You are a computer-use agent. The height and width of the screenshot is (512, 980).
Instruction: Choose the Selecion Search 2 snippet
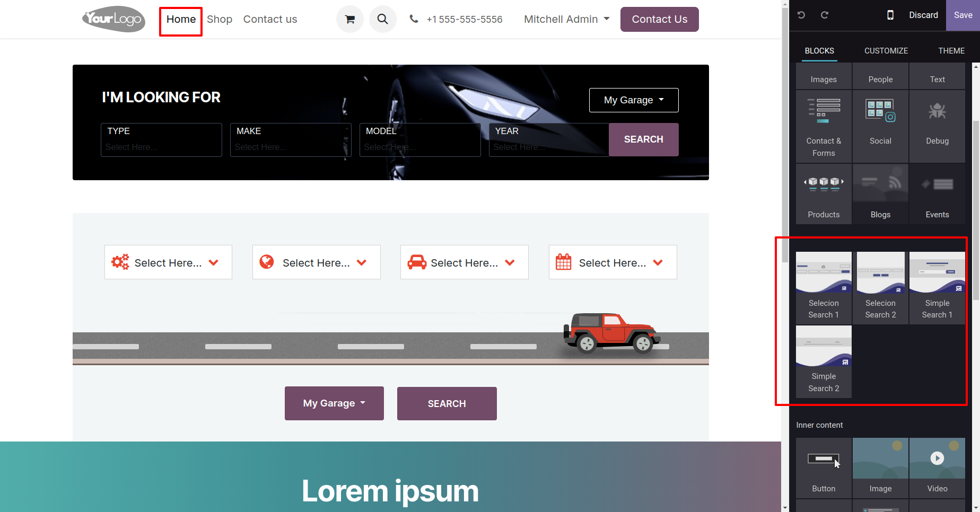[x=880, y=287]
